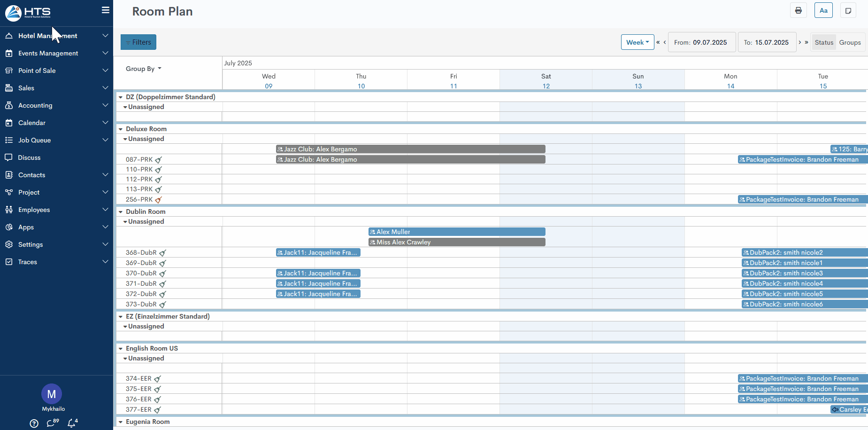Switch room plan view to Status
868x430 pixels.
(824, 42)
